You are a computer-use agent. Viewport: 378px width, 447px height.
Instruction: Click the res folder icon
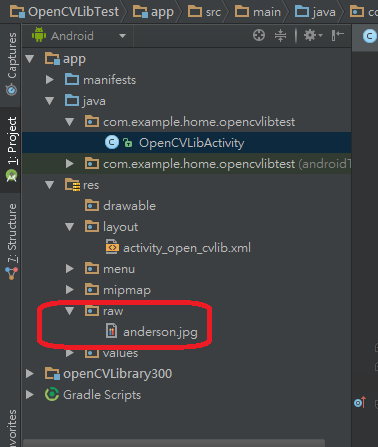click(72, 185)
